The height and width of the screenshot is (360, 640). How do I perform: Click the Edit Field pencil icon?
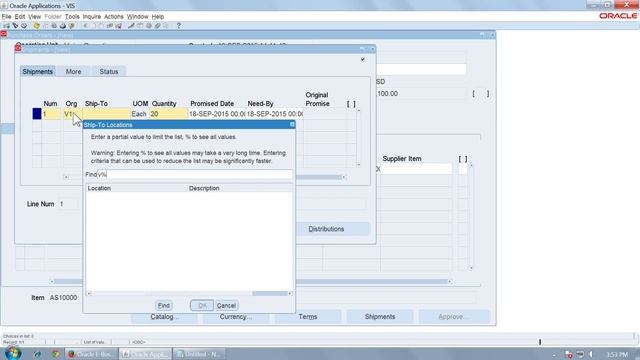(131, 26)
